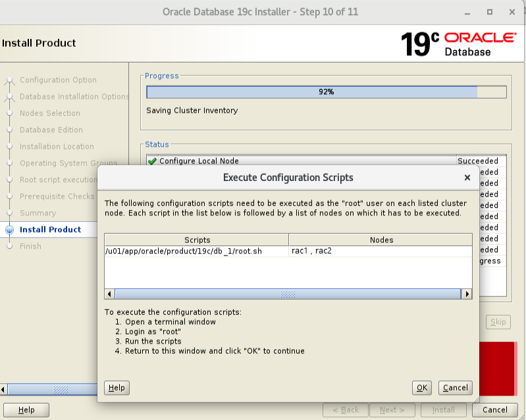526x420 pixels.
Task: Open Help in the scripts dialog
Action: (x=117, y=388)
